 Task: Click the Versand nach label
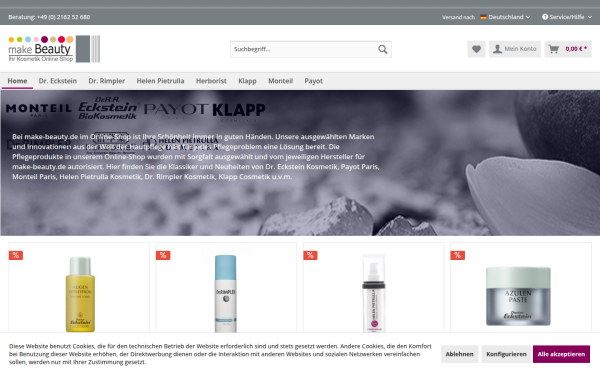click(458, 17)
